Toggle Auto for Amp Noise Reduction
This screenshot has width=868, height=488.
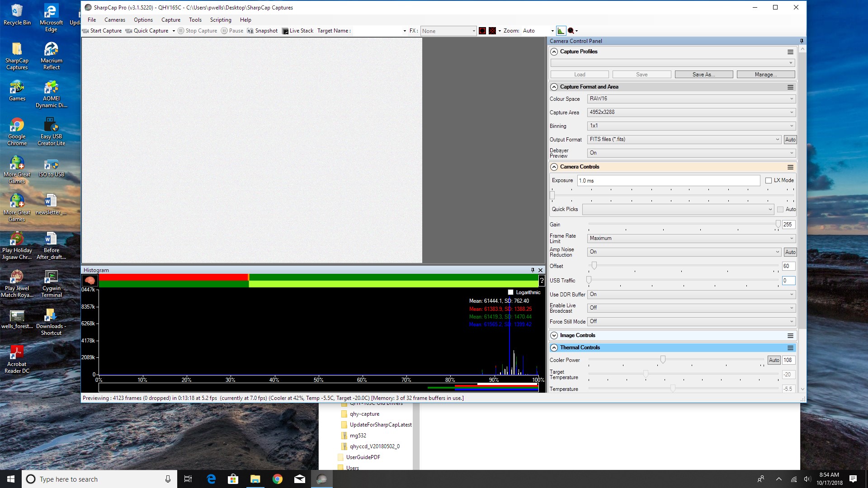pyautogui.click(x=790, y=252)
